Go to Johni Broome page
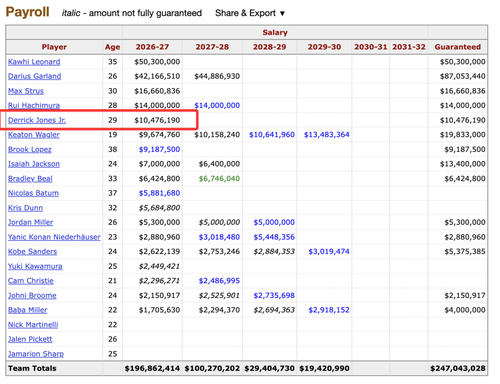The height and width of the screenshot is (384, 500). [32, 295]
